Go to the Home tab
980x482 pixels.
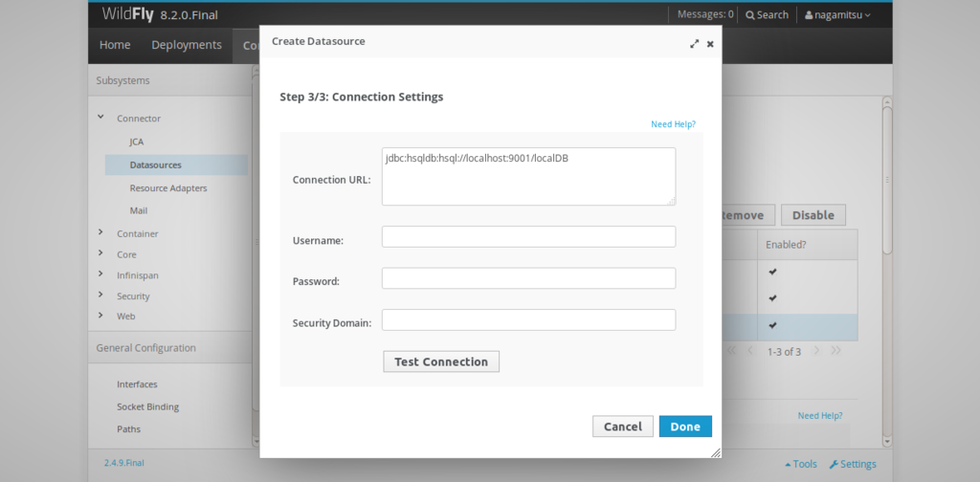115,45
